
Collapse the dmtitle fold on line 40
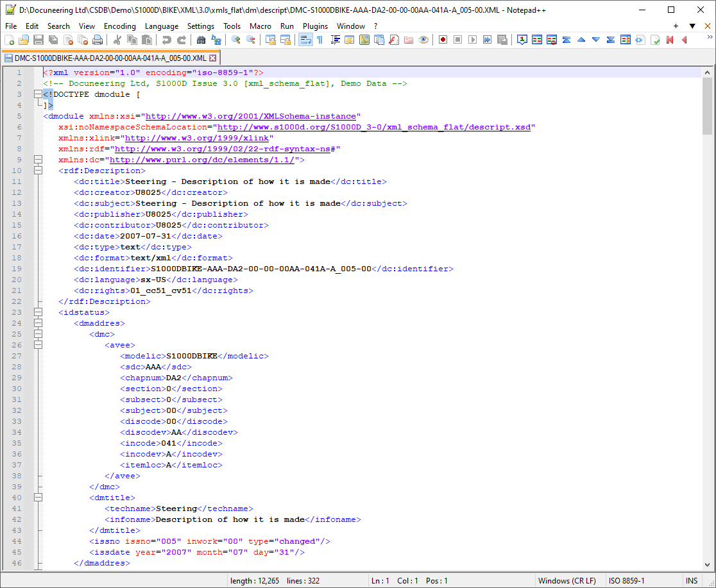click(x=38, y=498)
